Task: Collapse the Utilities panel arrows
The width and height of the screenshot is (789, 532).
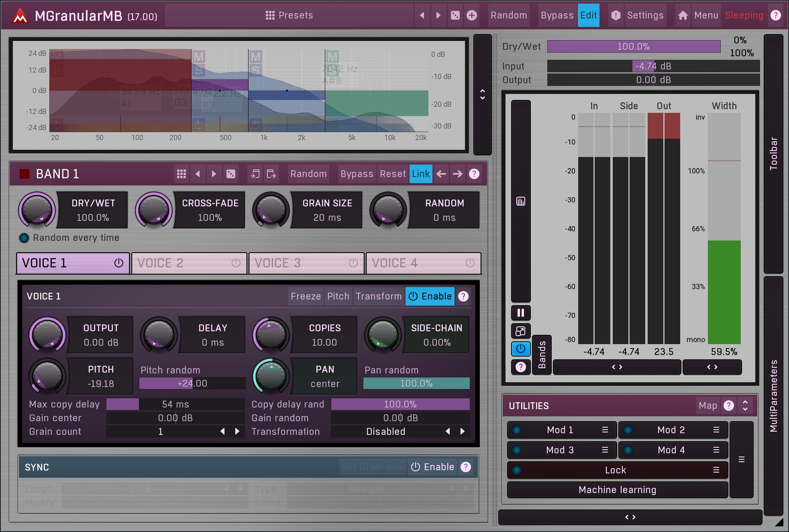Action: coord(745,406)
